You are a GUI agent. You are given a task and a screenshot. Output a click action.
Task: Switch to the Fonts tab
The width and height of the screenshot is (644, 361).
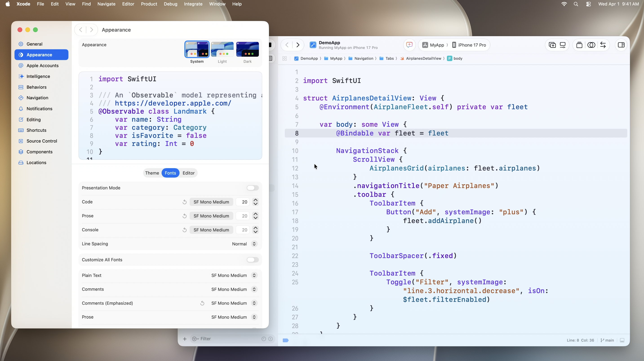[x=170, y=173]
